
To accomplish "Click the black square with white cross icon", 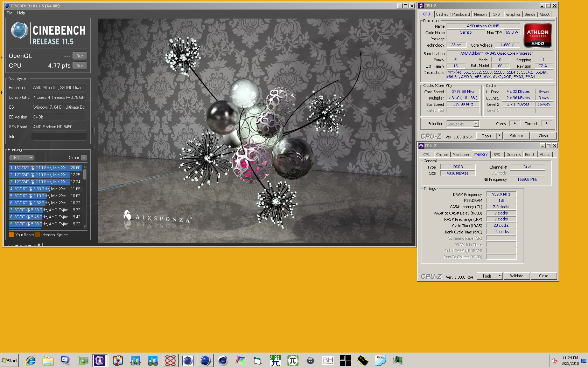I will click(345, 360).
